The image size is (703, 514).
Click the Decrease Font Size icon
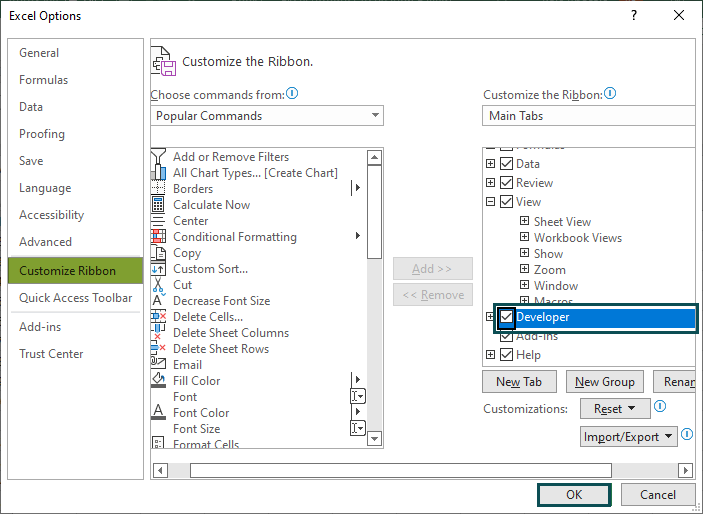click(158, 301)
